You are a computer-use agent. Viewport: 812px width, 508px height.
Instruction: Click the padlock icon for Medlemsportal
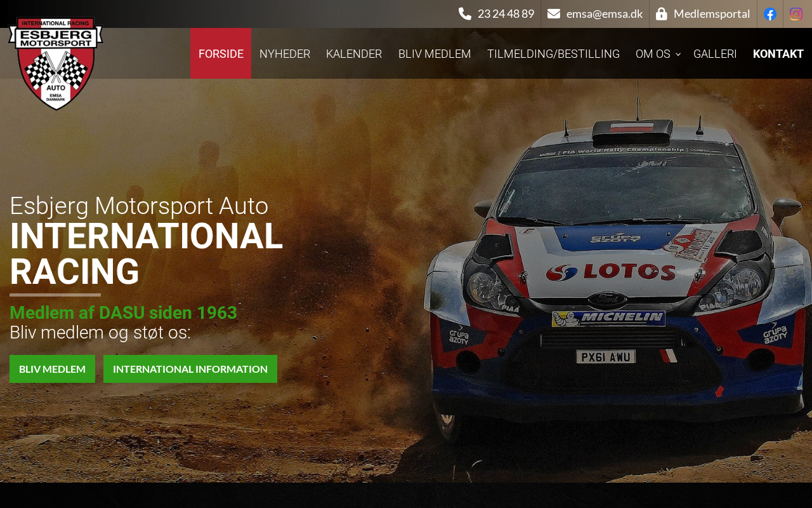click(x=662, y=13)
